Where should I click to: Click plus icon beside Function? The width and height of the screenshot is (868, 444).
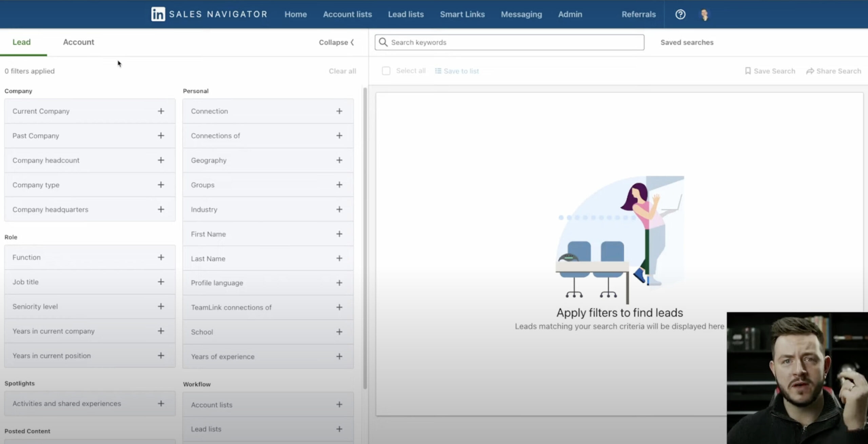[x=161, y=257]
